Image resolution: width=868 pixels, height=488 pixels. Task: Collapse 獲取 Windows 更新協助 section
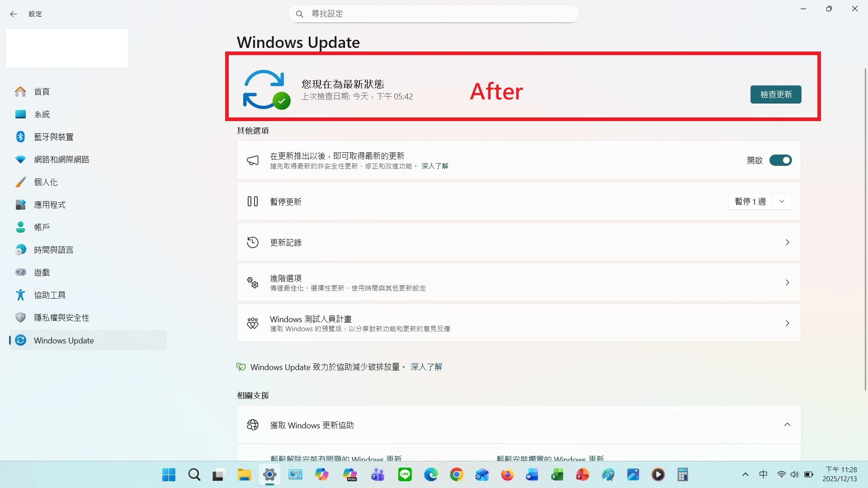coord(787,425)
